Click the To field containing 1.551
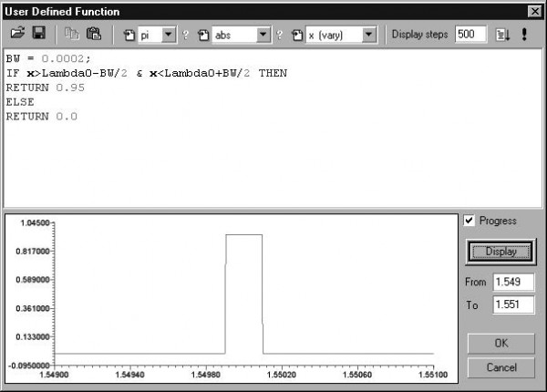This screenshot has width=547, height=392. point(513,304)
